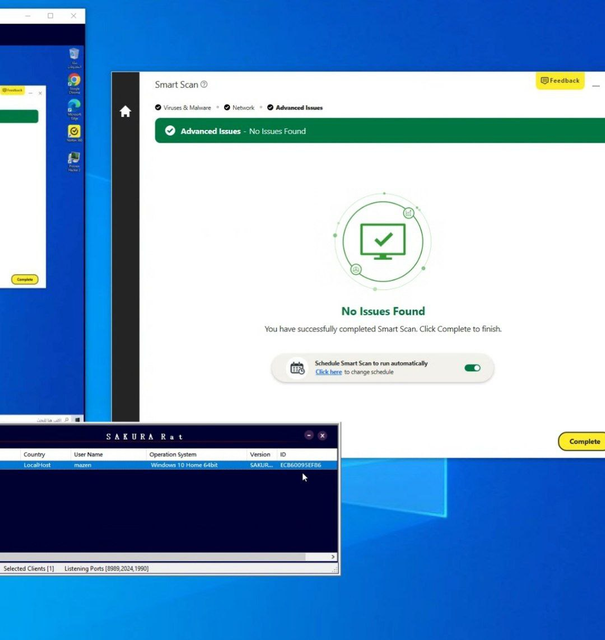The width and height of the screenshot is (605, 640).
Task: Click the schedule calendar icon
Action: (x=297, y=368)
